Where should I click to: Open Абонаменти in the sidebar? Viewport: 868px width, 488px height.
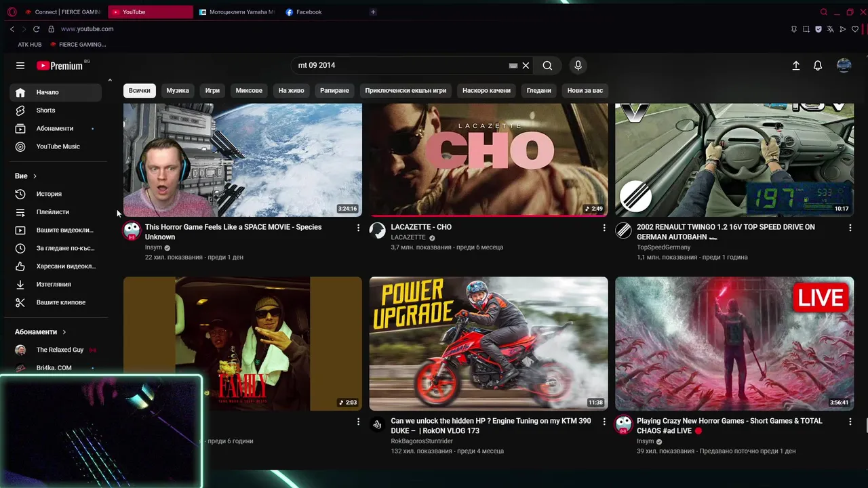(x=56, y=129)
